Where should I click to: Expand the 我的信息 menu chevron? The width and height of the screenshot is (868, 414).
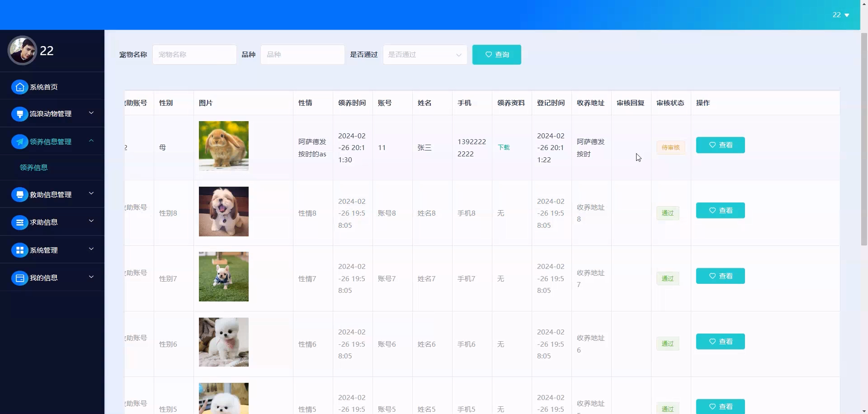click(x=91, y=277)
